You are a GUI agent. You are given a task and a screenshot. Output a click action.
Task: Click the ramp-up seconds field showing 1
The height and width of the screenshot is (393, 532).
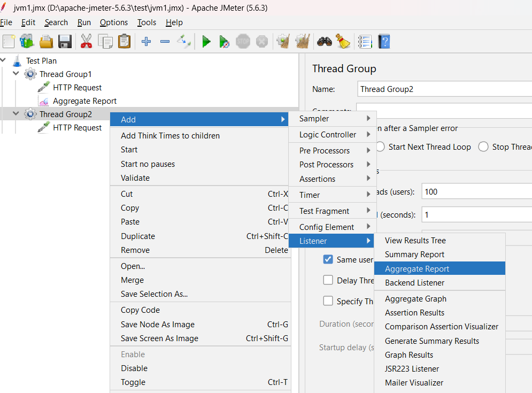coord(477,214)
